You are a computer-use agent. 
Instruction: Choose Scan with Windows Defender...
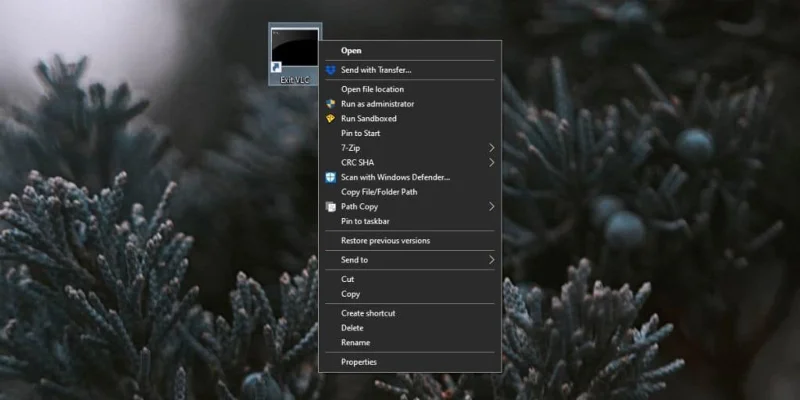click(x=410, y=177)
